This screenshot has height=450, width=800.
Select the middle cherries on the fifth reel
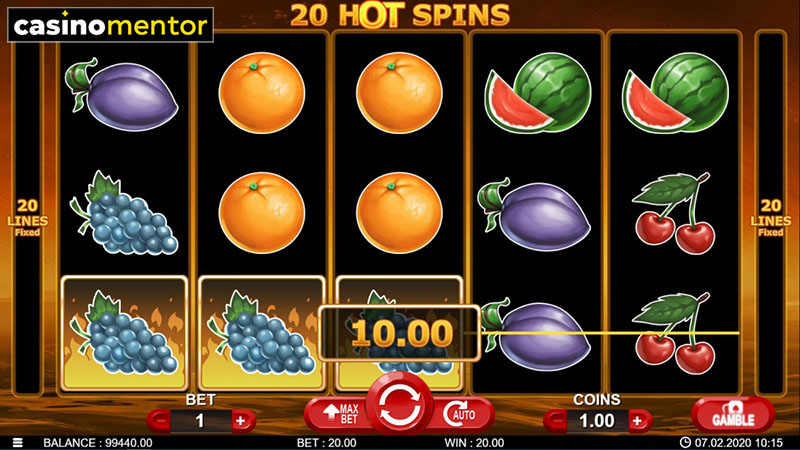point(673,213)
